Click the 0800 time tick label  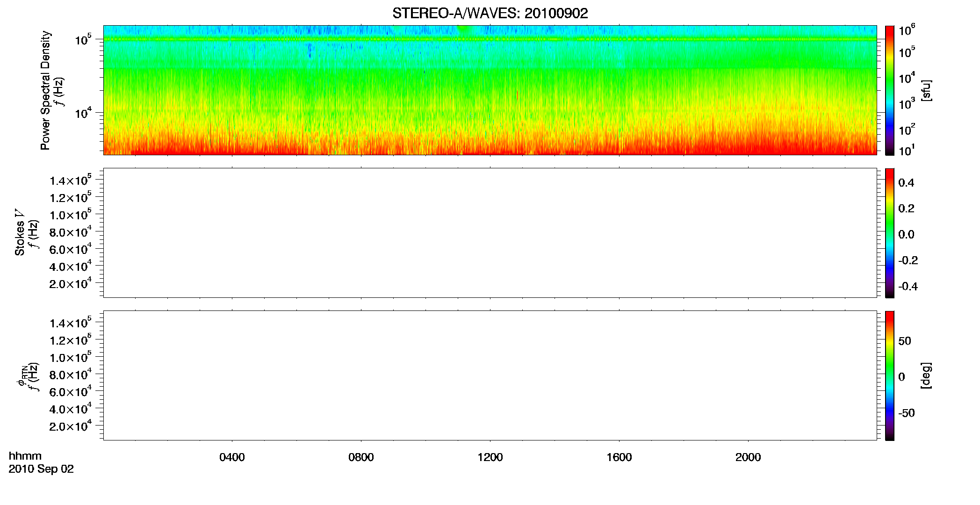361,457
